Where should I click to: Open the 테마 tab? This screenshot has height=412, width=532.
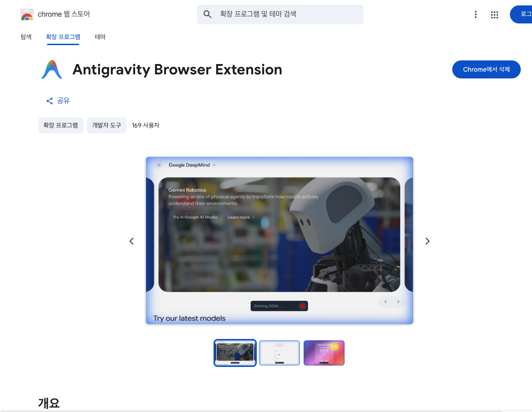(x=100, y=37)
